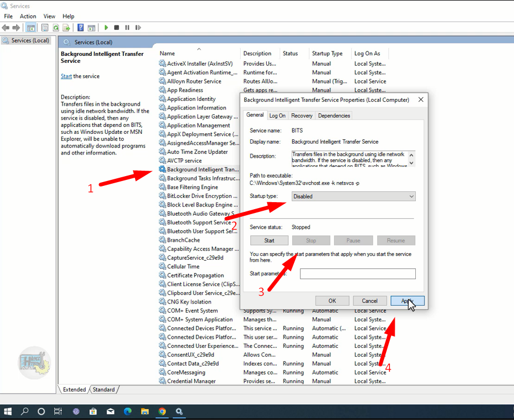Click Start button in properties dialog
Image resolution: width=514 pixels, height=420 pixels.
pyautogui.click(x=269, y=241)
